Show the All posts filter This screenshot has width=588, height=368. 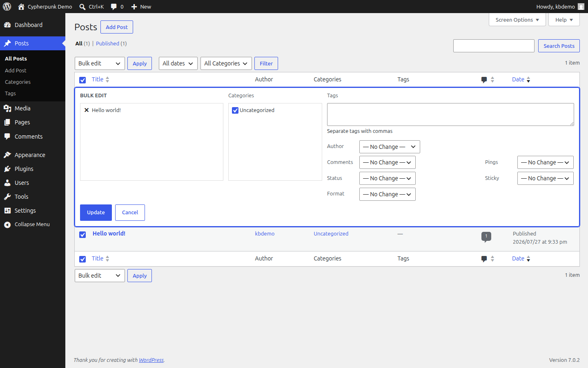coord(79,43)
